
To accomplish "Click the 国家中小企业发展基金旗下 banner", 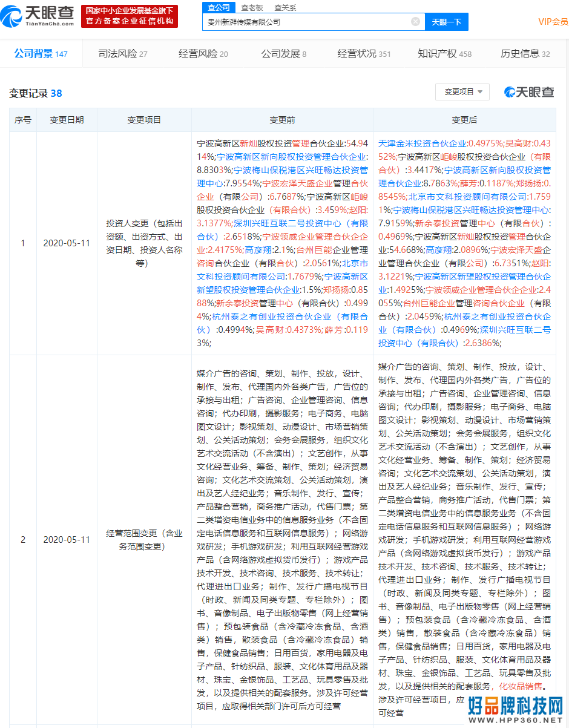I will click(x=130, y=16).
